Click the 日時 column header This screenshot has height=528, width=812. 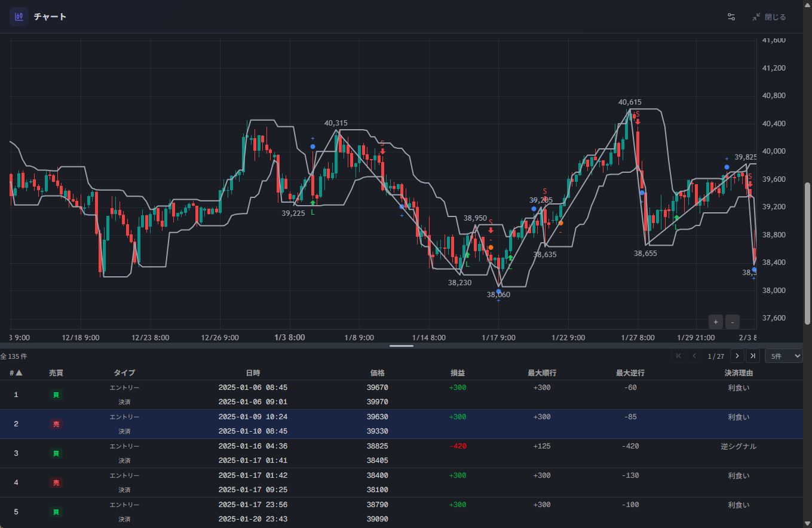[253, 373]
